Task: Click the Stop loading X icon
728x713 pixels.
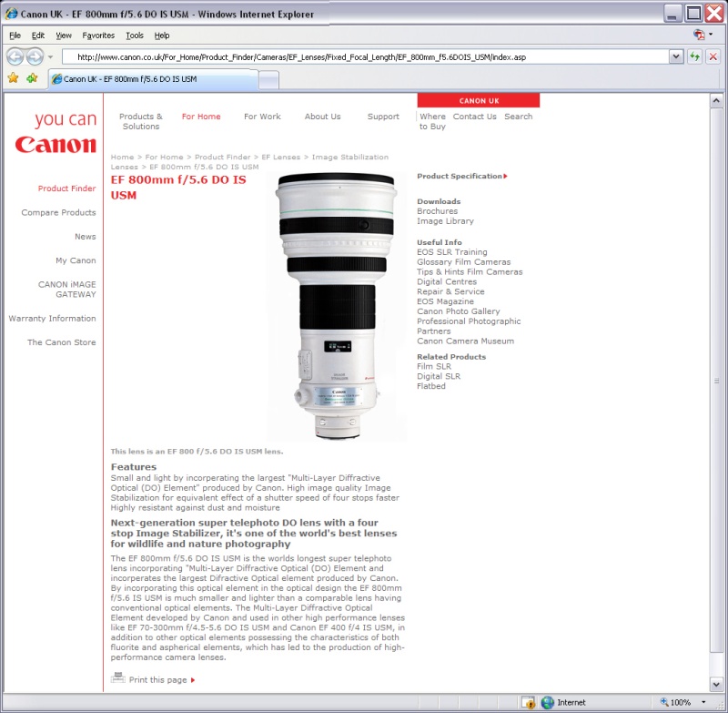Action: [713, 56]
